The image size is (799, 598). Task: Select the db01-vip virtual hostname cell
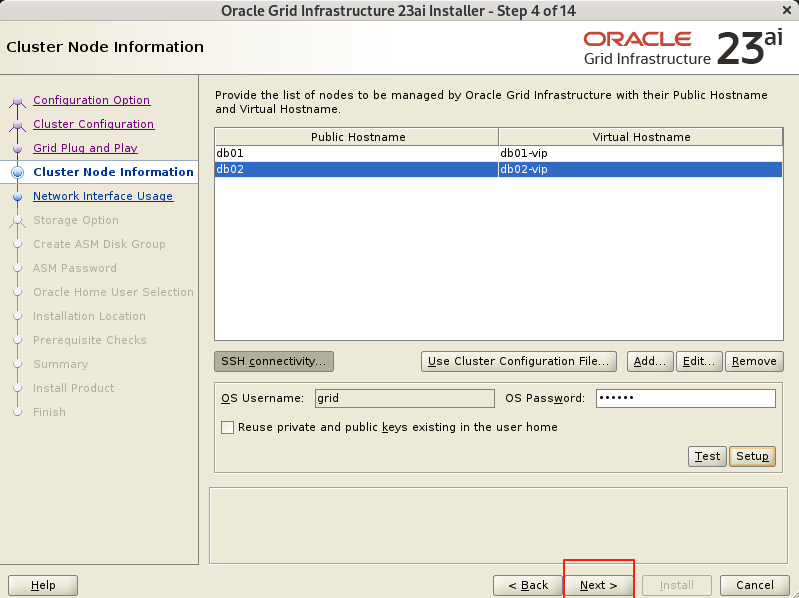point(641,153)
